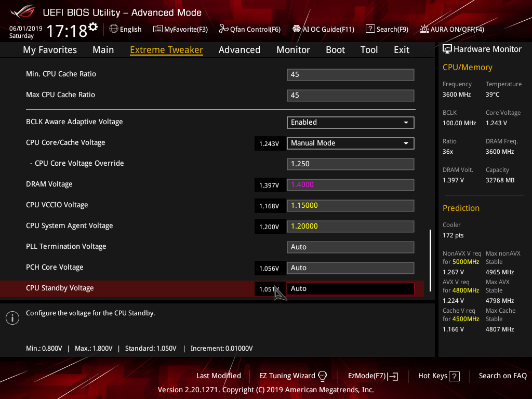Open the Tool tab
This screenshot has width=532, height=399.
coord(369,50)
